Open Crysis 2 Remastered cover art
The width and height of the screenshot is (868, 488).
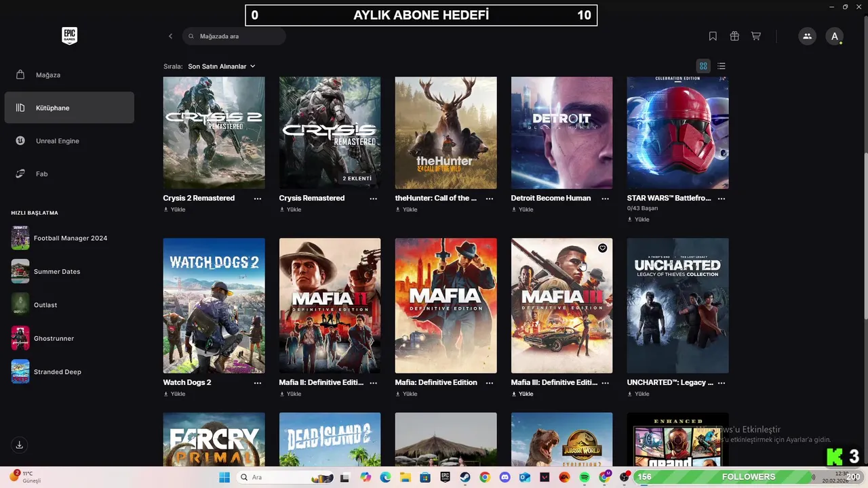point(214,133)
